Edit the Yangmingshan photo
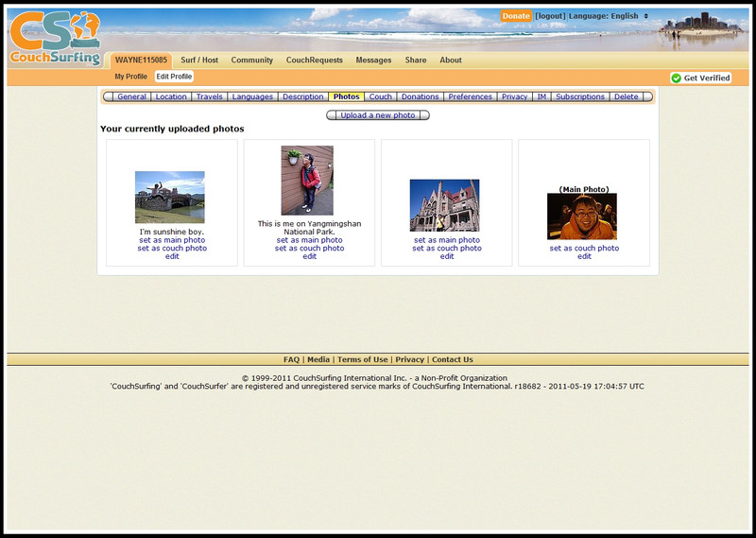The height and width of the screenshot is (538, 756). [x=310, y=256]
